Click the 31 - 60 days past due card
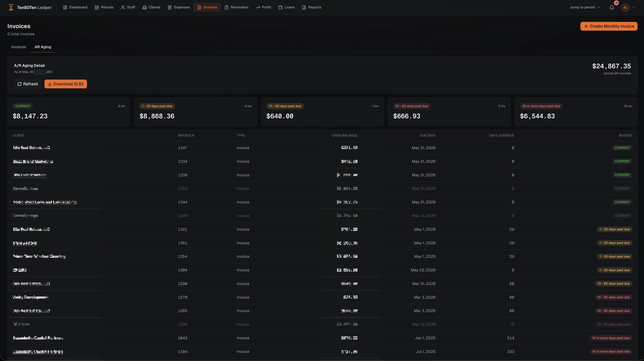 click(322, 112)
